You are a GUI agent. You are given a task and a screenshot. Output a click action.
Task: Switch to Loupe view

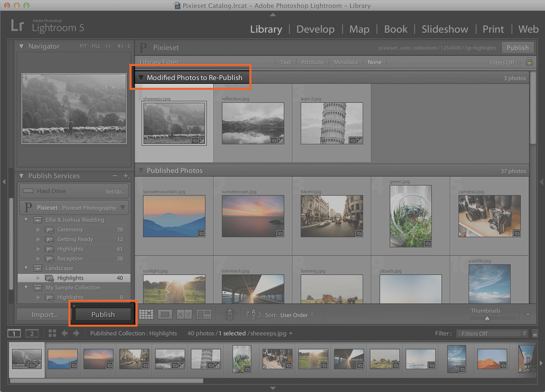165,314
